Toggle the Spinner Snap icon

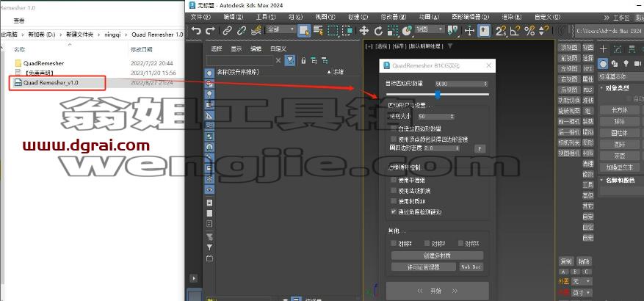coord(544,30)
